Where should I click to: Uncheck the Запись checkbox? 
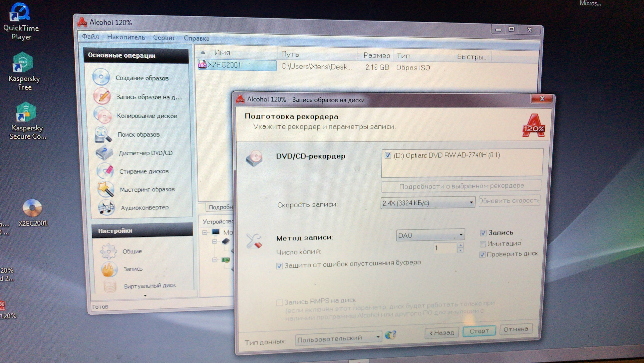click(x=483, y=233)
